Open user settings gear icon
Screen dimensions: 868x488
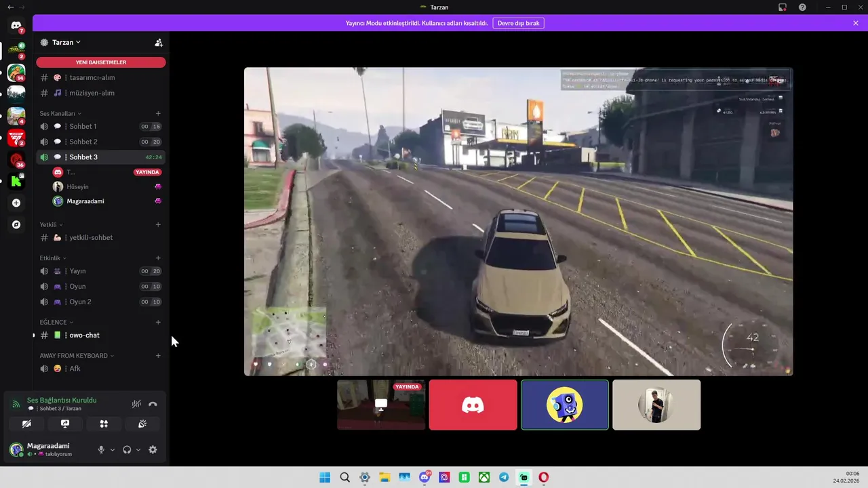pyautogui.click(x=153, y=449)
